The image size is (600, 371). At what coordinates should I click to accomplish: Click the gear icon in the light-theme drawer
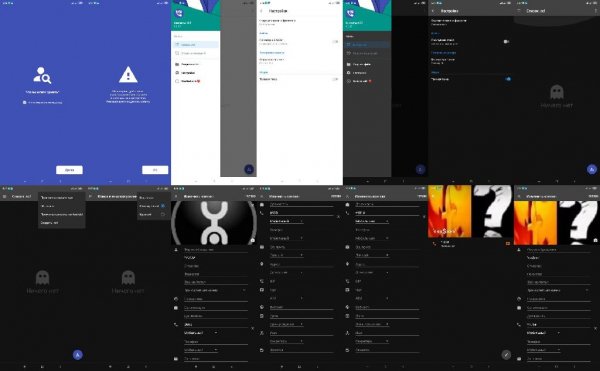click(177, 73)
